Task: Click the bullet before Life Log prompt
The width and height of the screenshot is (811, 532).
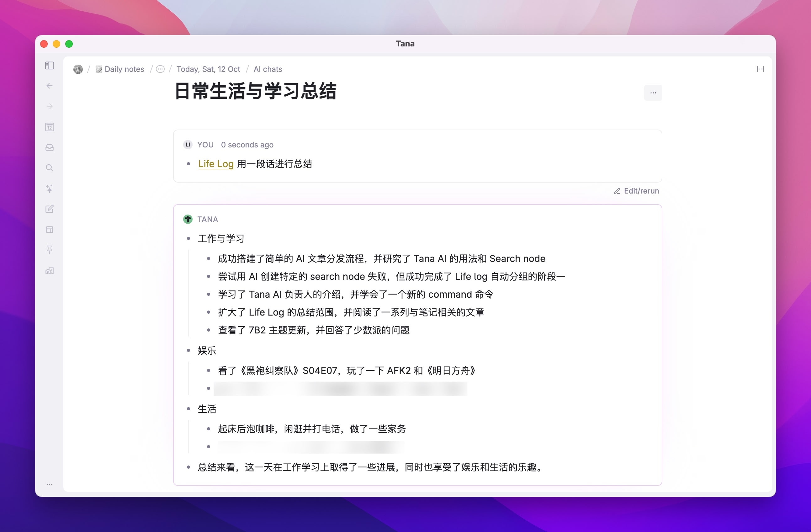Action: [x=188, y=164]
